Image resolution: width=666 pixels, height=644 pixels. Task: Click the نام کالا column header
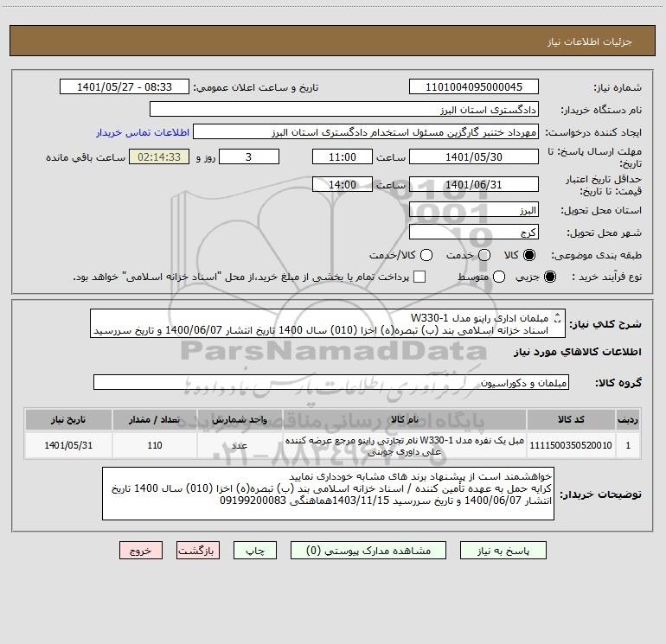tap(405, 419)
